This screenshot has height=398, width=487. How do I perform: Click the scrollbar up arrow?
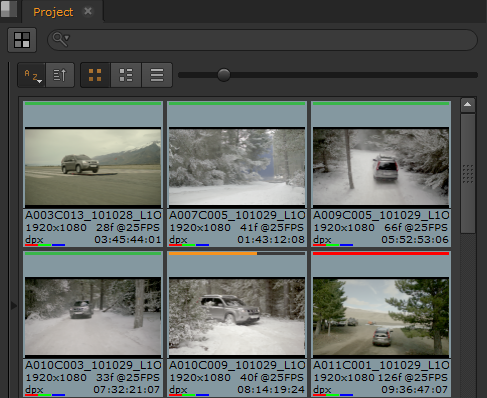point(468,105)
